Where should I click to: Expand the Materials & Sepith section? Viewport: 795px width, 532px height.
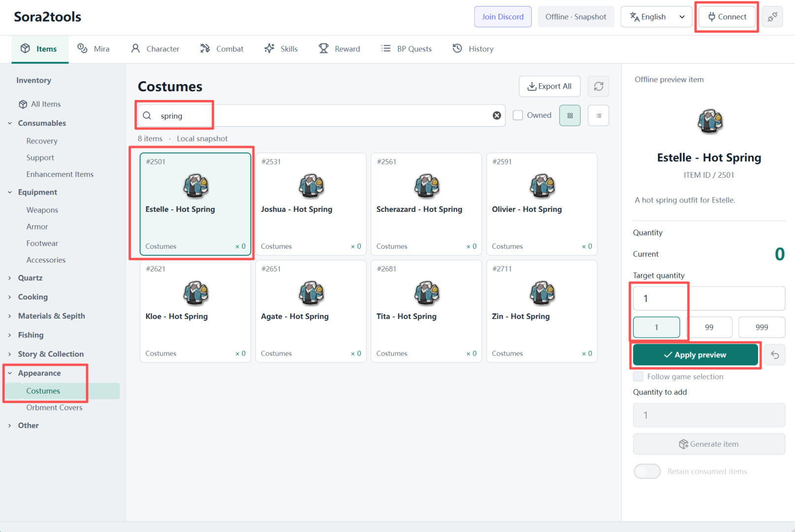pos(10,316)
